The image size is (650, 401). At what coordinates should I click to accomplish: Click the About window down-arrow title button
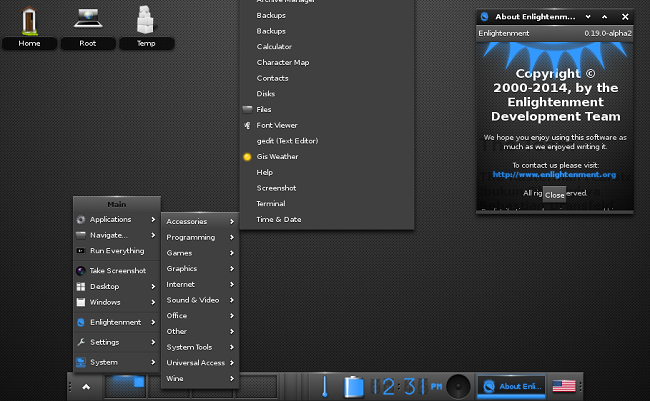point(588,17)
